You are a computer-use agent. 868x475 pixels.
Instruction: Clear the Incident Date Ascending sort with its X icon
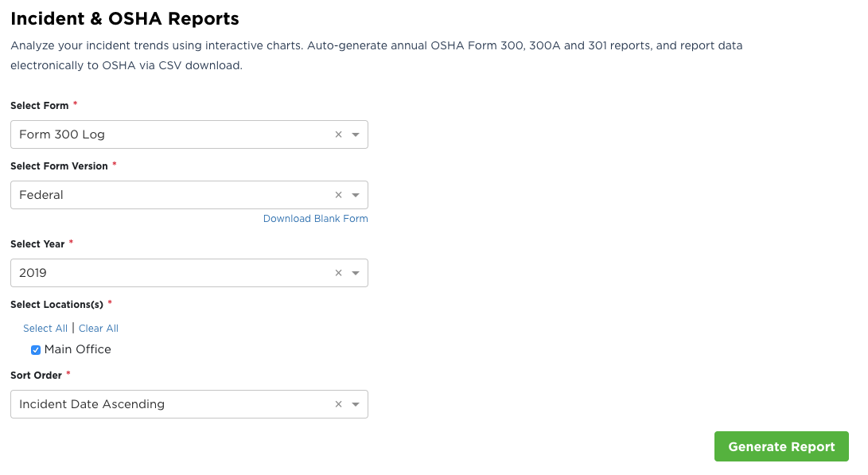click(x=338, y=404)
